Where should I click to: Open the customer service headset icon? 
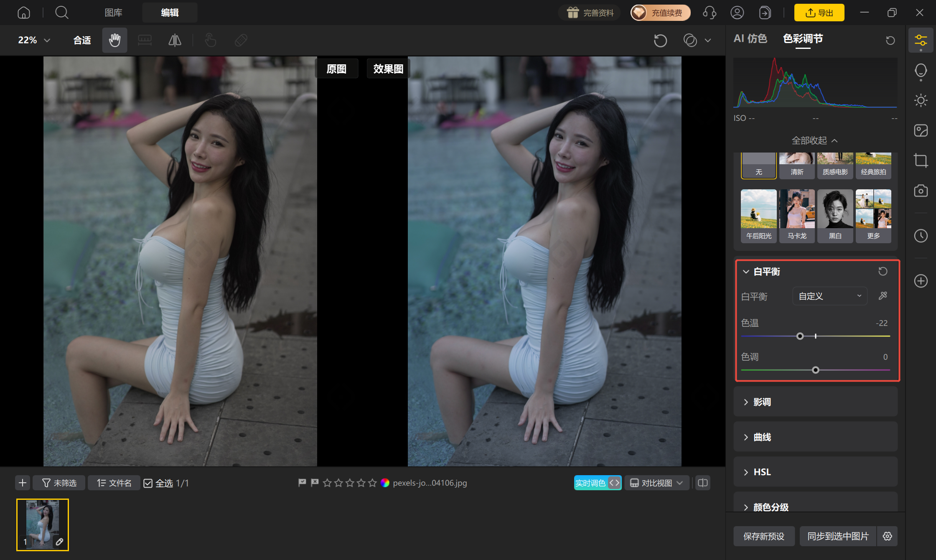[710, 13]
